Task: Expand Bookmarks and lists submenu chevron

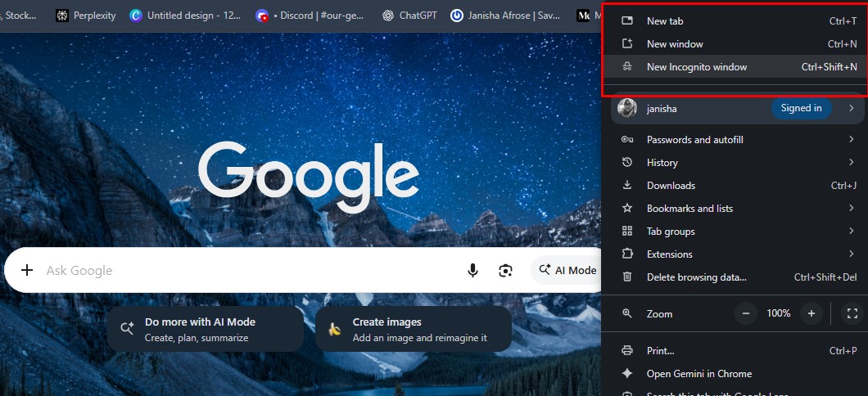Action: pyautogui.click(x=851, y=209)
